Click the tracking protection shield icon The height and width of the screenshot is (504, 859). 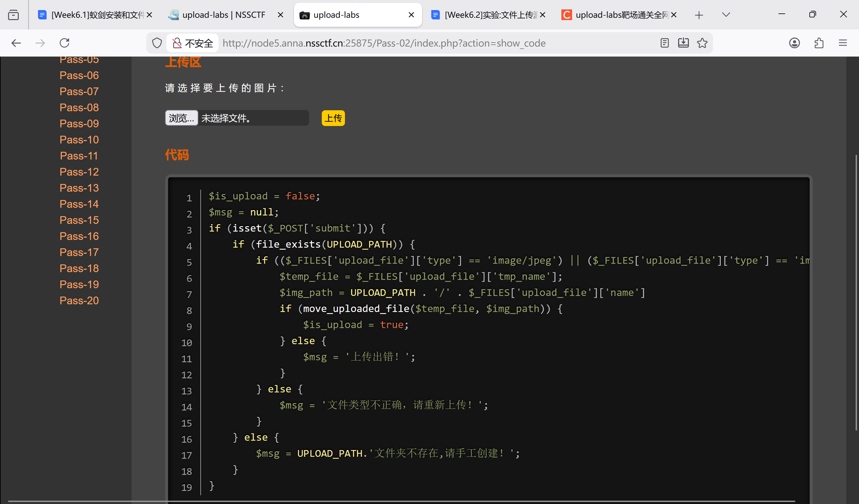coord(157,43)
